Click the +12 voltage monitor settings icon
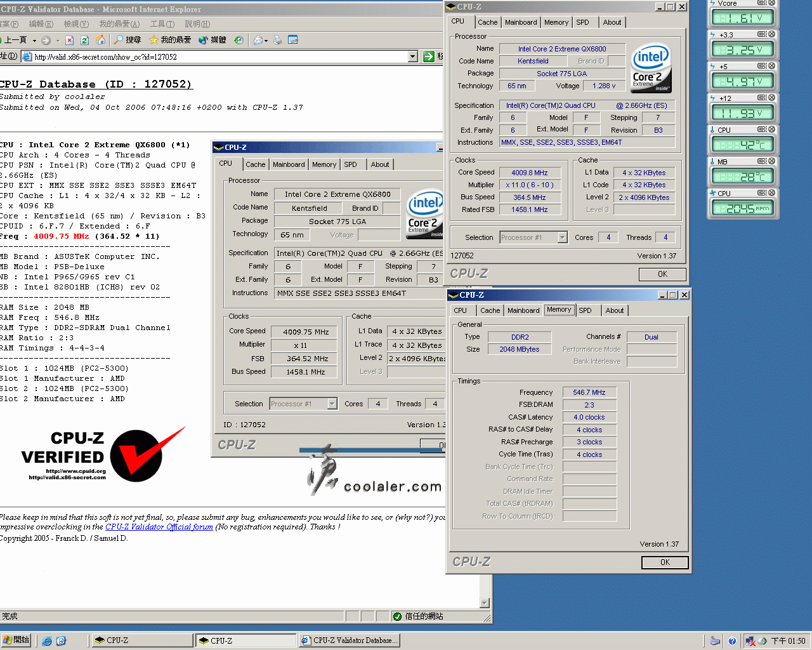Image resolution: width=812 pixels, height=650 pixels. coord(762,98)
